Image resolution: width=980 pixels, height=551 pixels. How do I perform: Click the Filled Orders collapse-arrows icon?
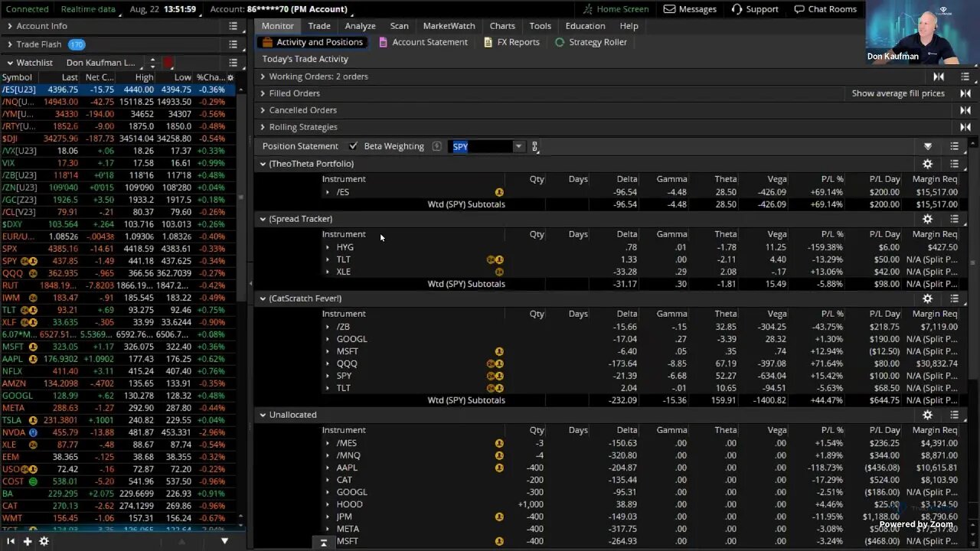coord(965,93)
